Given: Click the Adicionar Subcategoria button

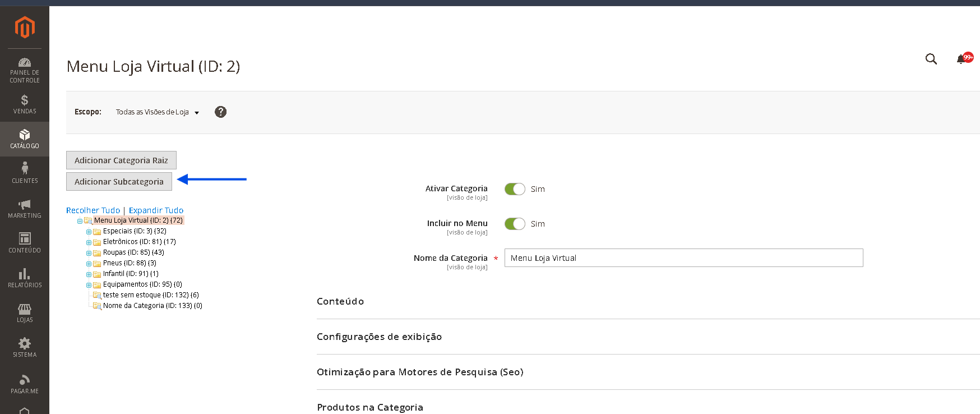Looking at the screenshot, I should (x=119, y=182).
